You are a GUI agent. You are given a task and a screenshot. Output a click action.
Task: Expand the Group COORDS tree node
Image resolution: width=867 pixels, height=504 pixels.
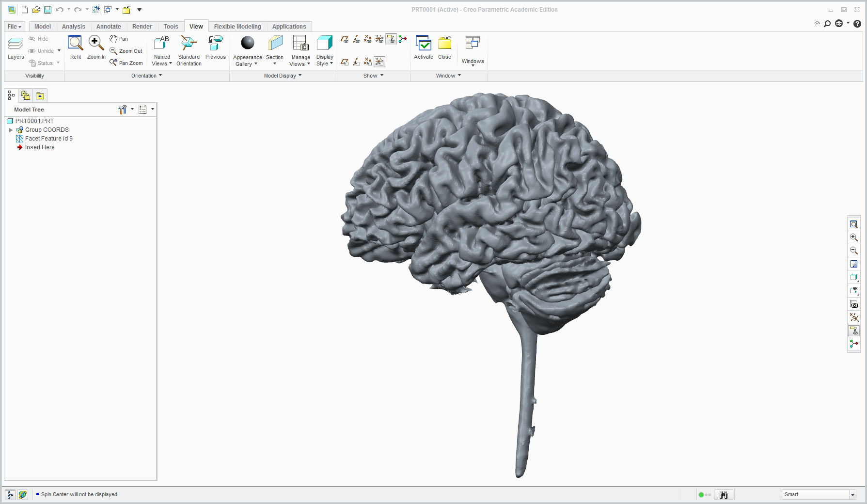pos(11,130)
